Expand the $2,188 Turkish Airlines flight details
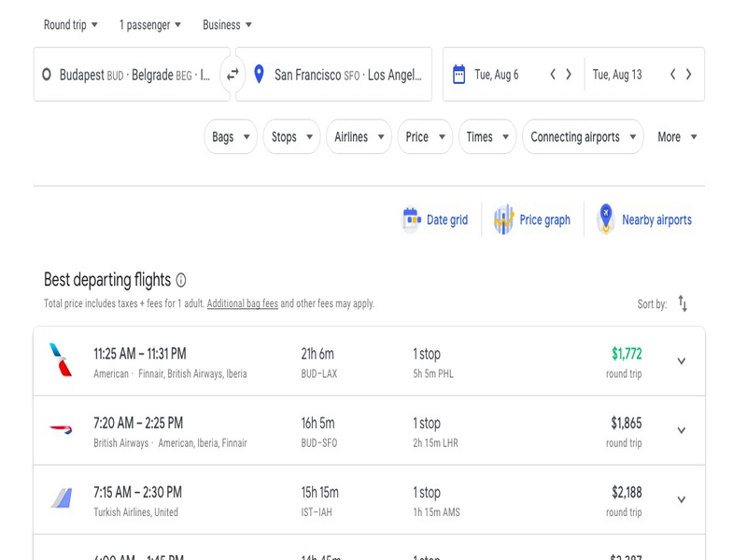The image size is (747, 560). point(682,499)
